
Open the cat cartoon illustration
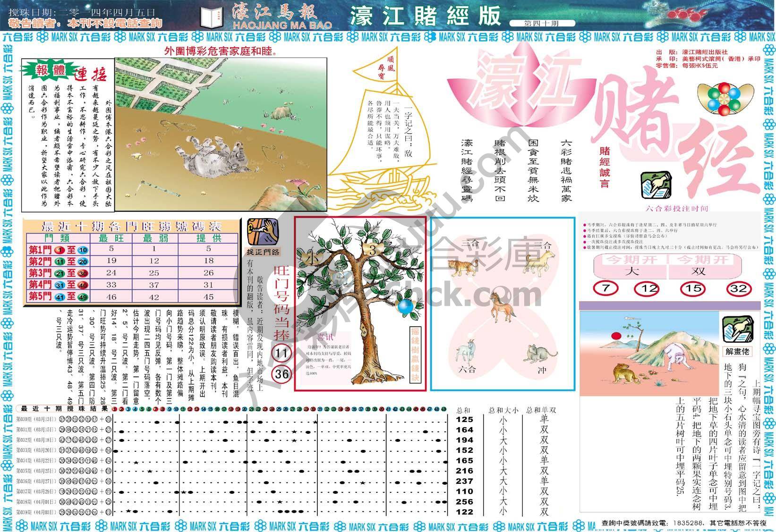coord(221,135)
